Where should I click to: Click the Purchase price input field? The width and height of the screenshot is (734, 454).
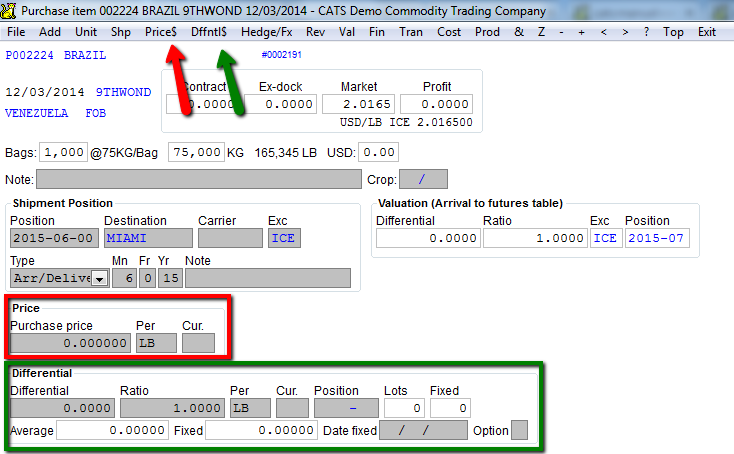tap(70, 343)
